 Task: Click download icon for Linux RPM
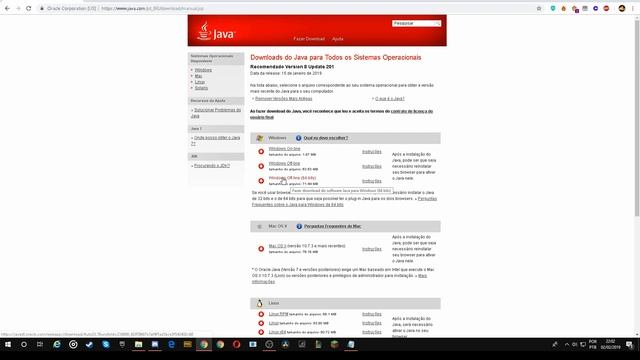coord(261,314)
